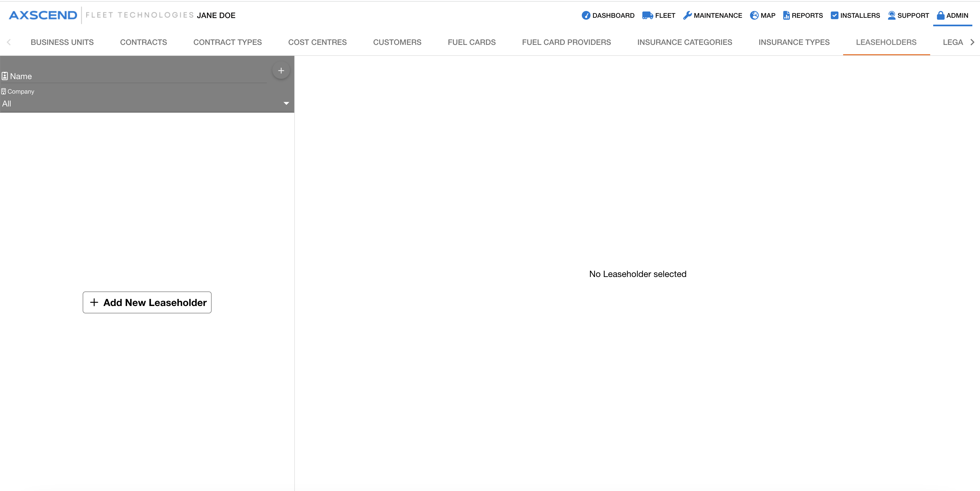Open the INSURANCE TYPES tab
Screen dimensions: 980x491
[794, 42]
